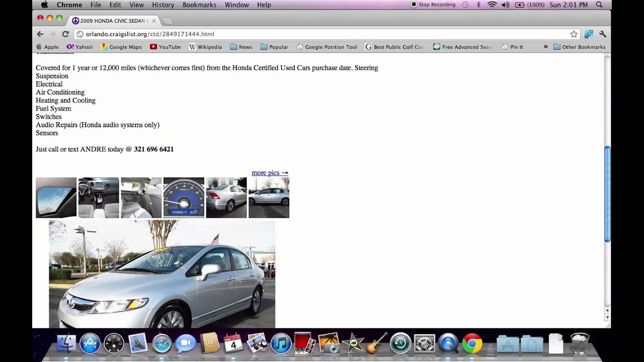The height and width of the screenshot is (362, 644).
Task: View the rear three-quarter silver car thumbnail
Action: [226, 198]
